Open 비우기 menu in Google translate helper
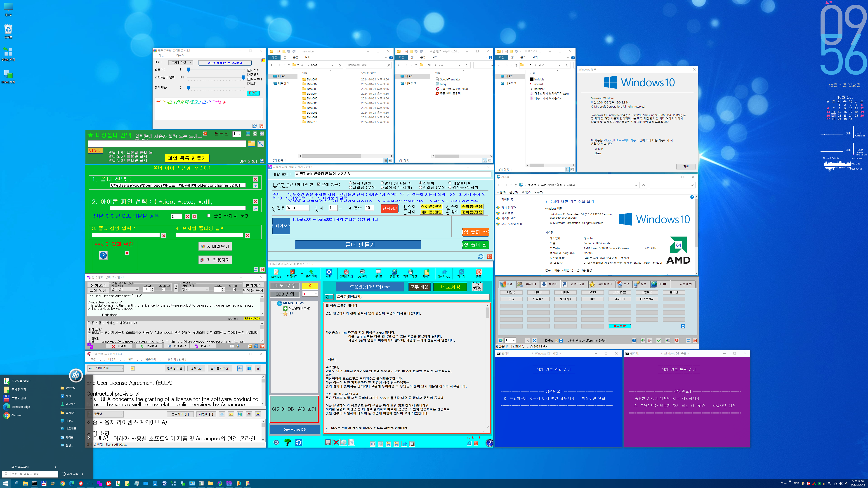This screenshot has height=488, width=868. tap(112, 360)
